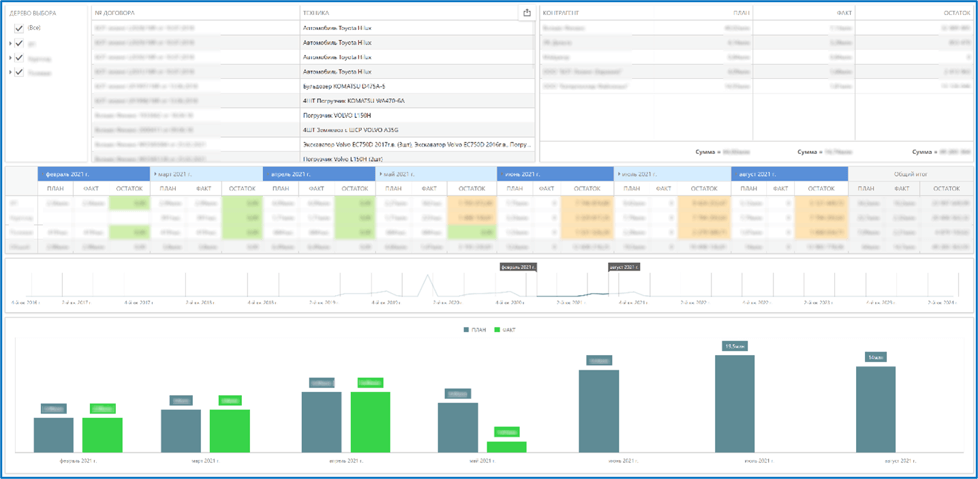Click ОСТАТОК subheader under Общий итог

[946, 188]
